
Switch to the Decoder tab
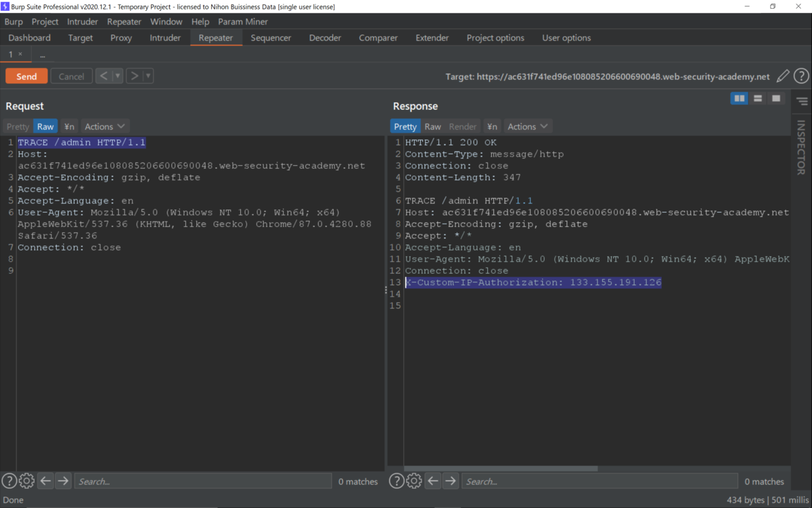coord(325,38)
